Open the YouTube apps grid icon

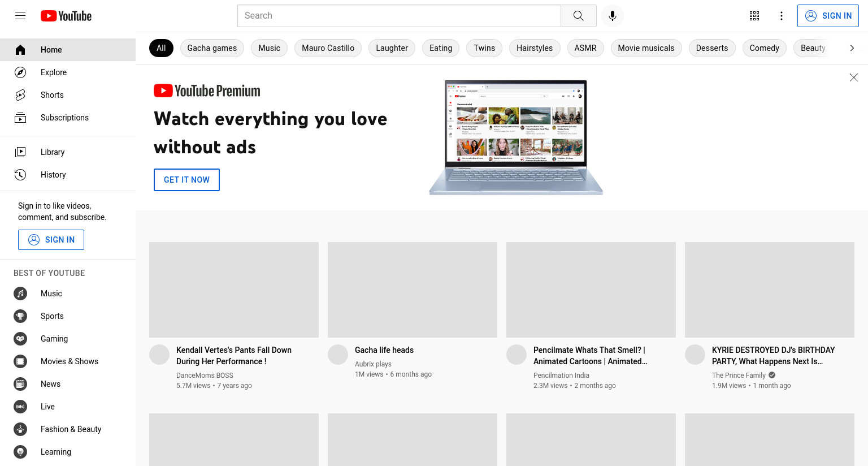click(x=754, y=16)
